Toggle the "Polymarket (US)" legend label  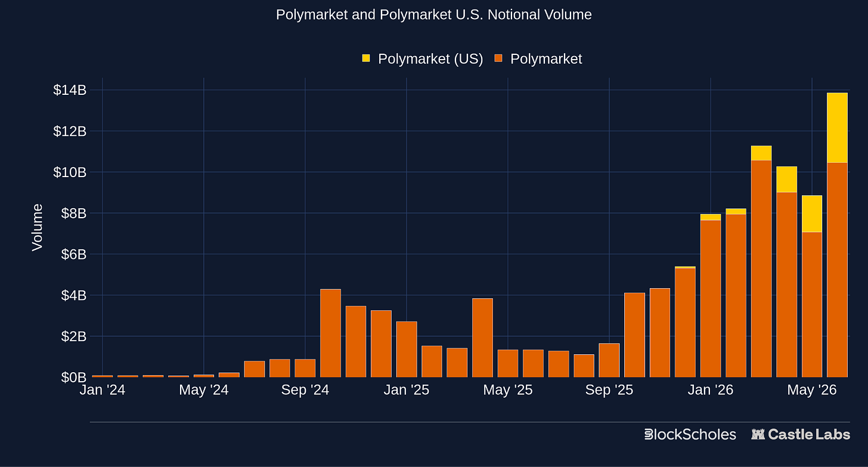pos(430,59)
